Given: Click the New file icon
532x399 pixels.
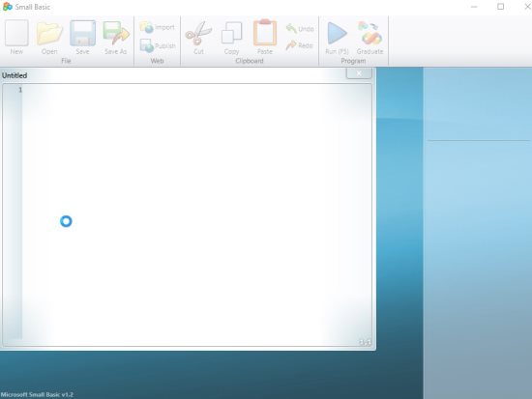Looking at the screenshot, I should click(16, 38).
